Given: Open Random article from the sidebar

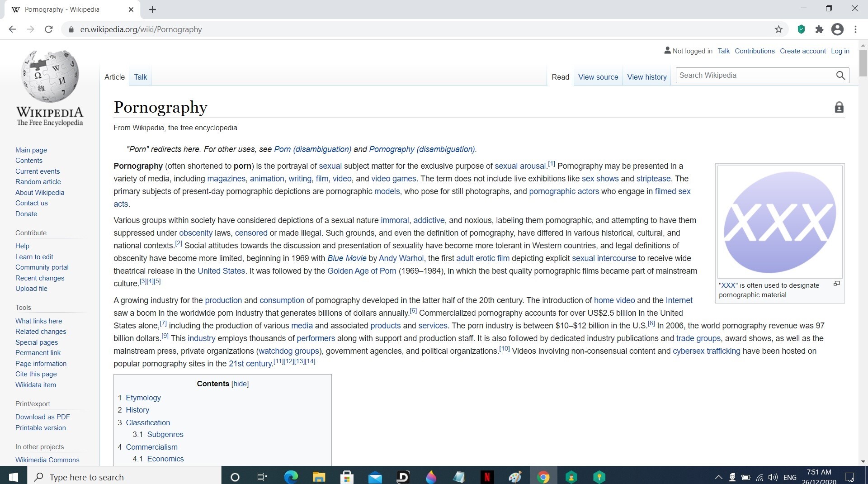Looking at the screenshot, I should click(38, 182).
